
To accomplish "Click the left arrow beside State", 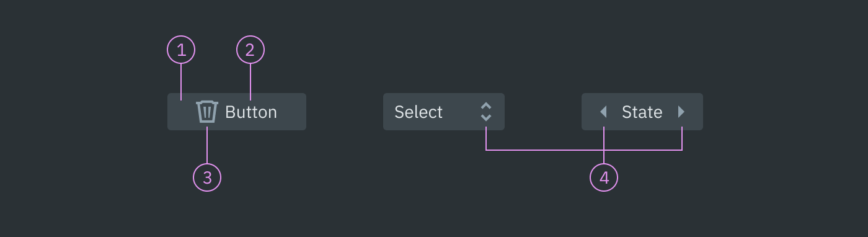I will point(603,112).
